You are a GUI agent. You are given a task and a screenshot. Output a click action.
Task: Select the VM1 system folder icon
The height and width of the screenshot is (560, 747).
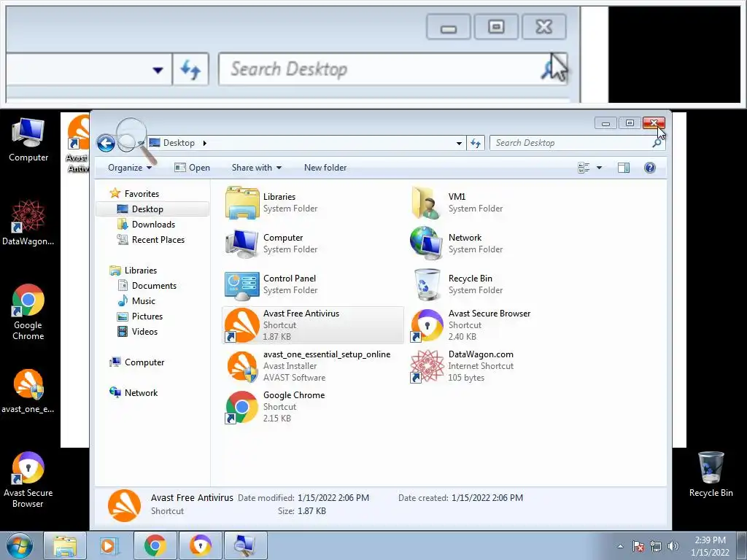click(x=425, y=203)
